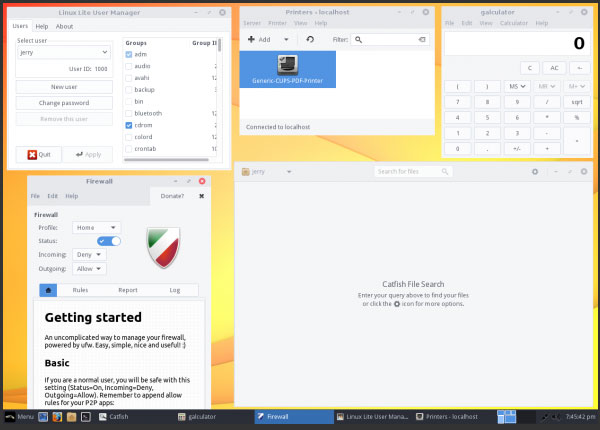600x430 pixels.
Task: Open the Catfish folder dropdown arrow
Action: (x=289, y=172)
